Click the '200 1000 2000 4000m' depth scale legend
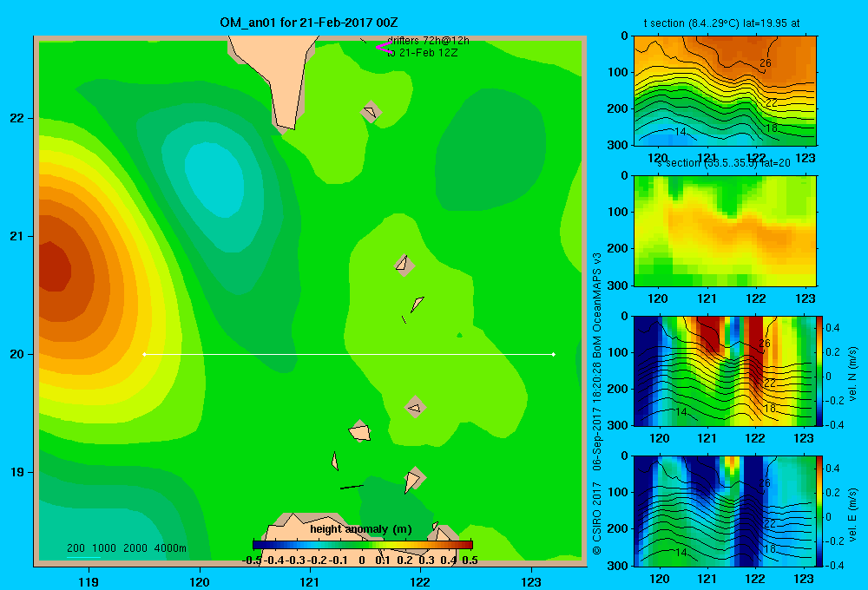The height and width of the screenshot is (590, 868). tap(127, 548)
